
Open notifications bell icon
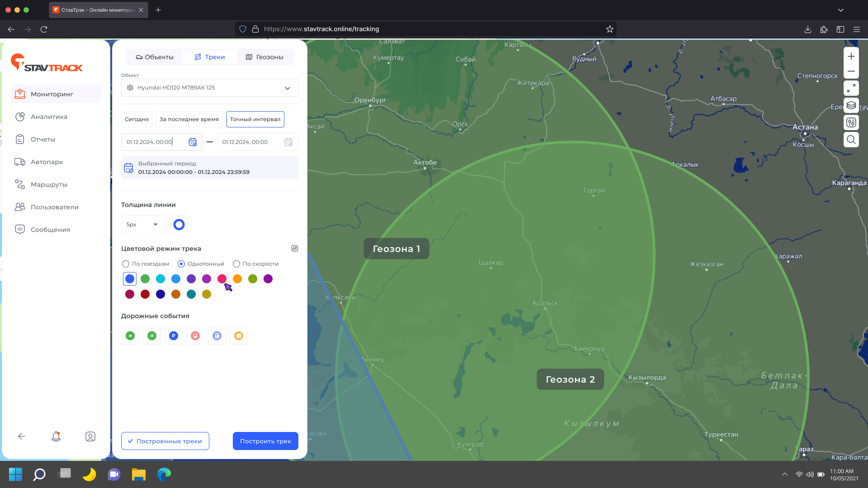[x=56, y=436]
